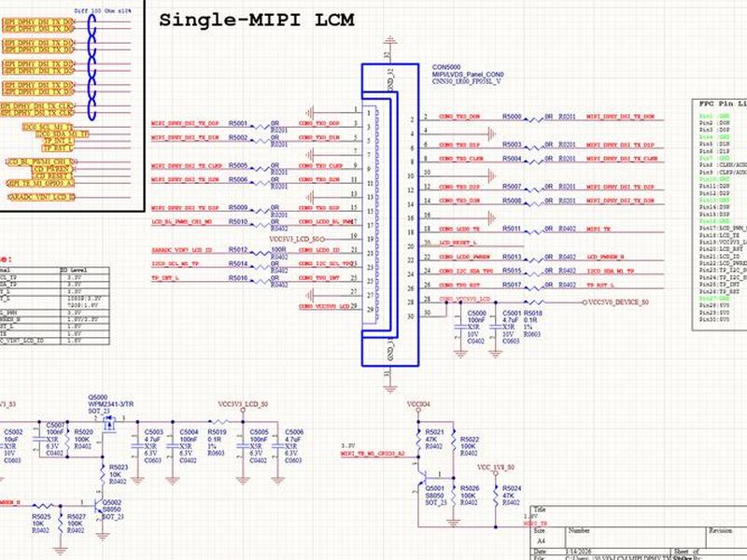This screenshot has width=747, height=560.
Task: Select the Q5001 transistor symbol
Action: click(x=422, y=478)
